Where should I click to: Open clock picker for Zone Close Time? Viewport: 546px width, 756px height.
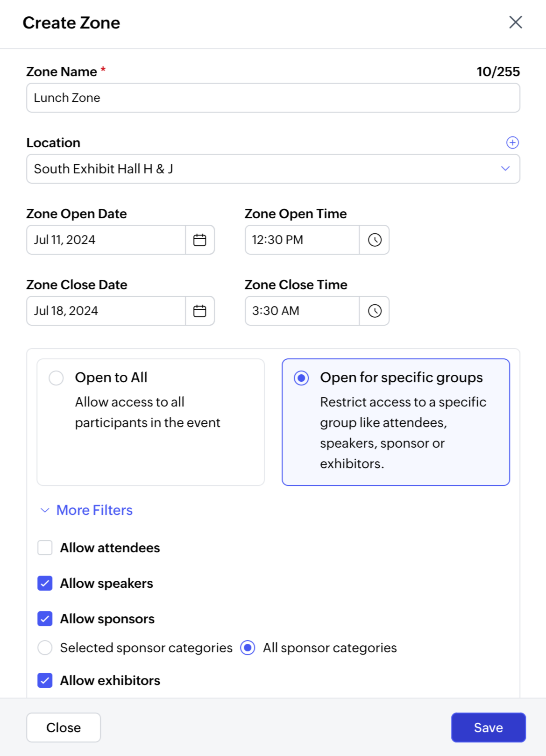(x=375, y=311)
